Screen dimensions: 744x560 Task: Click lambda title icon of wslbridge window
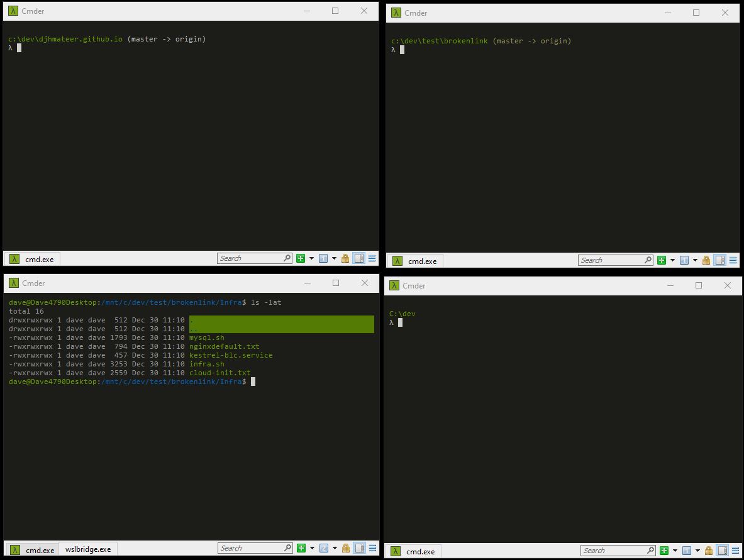14,283
